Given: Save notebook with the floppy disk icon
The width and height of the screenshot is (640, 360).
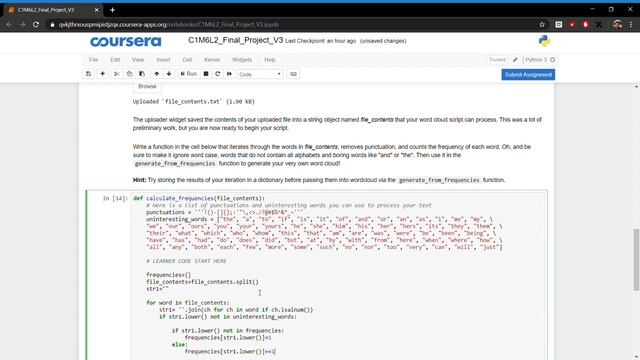Looking at the screenshot, I should (88, 74).
